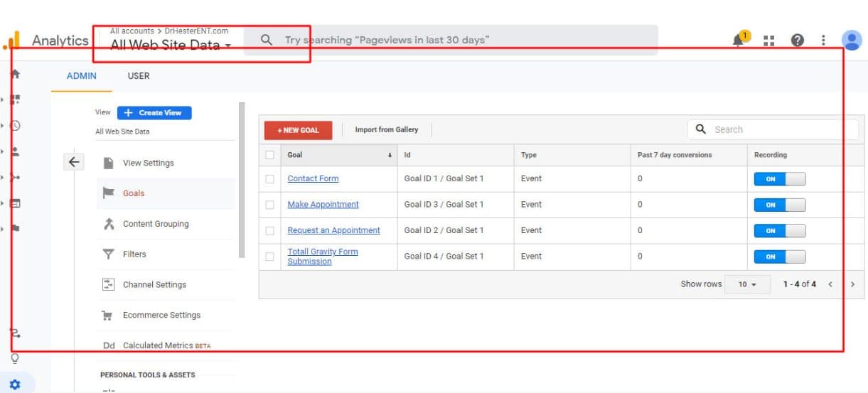Open the Audience person icon
The image size is (868, 393).
pyautogui.click(x=15, y=151)
